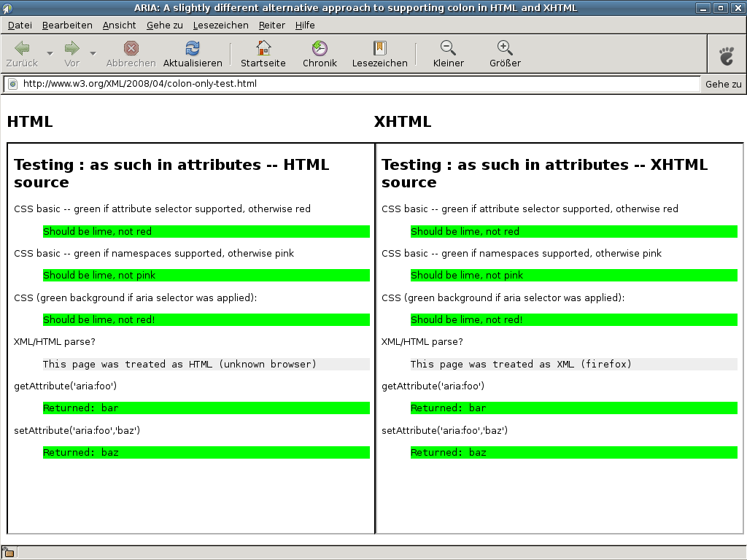Click the Gehe zu button beside address bar
This screenshot has height=560, width=747.
723,85
